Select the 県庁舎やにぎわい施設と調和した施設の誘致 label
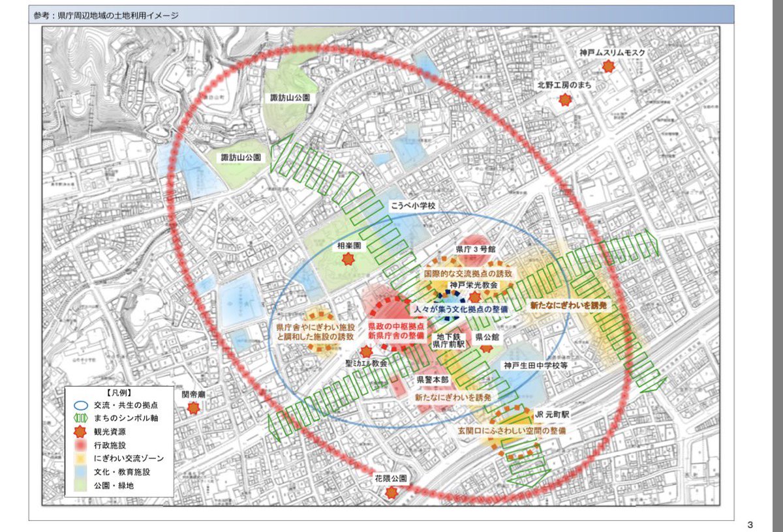The image size is (783, 532). pyautogui.click(x=315, y=332)
